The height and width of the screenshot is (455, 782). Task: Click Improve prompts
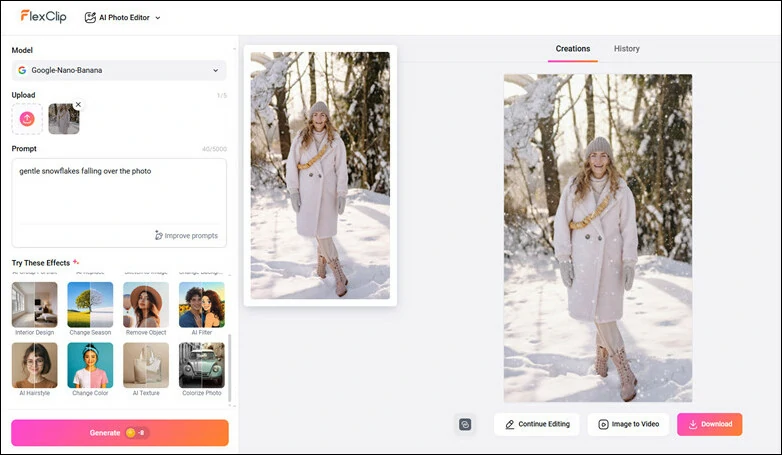coord(187,235)
